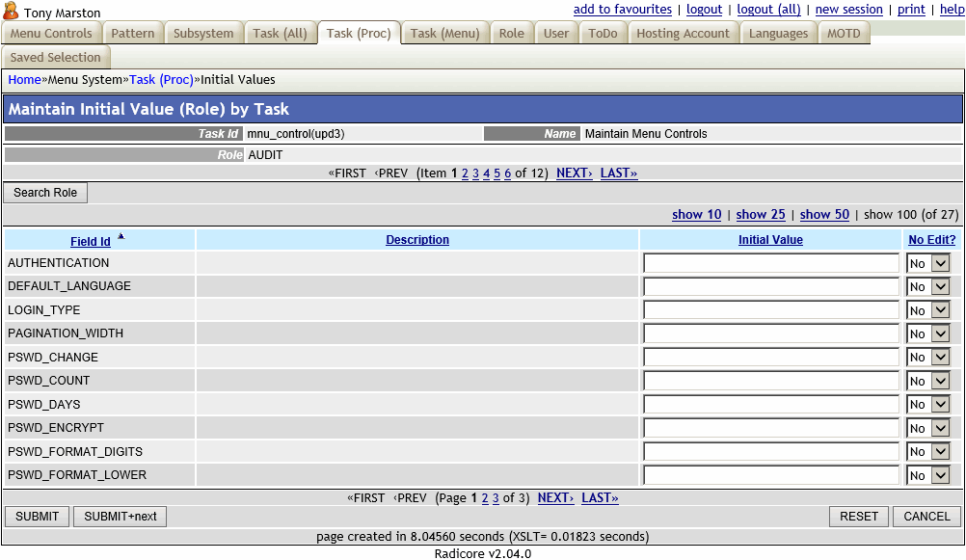Viewport: 966px width, 560px height.
Task: Switch to the MOTD tab
Action: click(x=844, y=32)
